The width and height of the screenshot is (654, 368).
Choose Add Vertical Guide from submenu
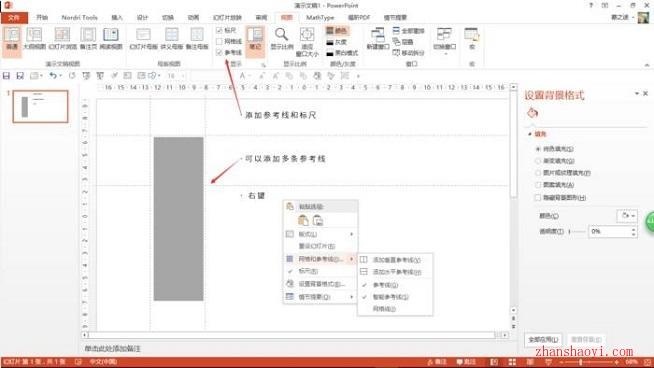(x=395, y=260)
